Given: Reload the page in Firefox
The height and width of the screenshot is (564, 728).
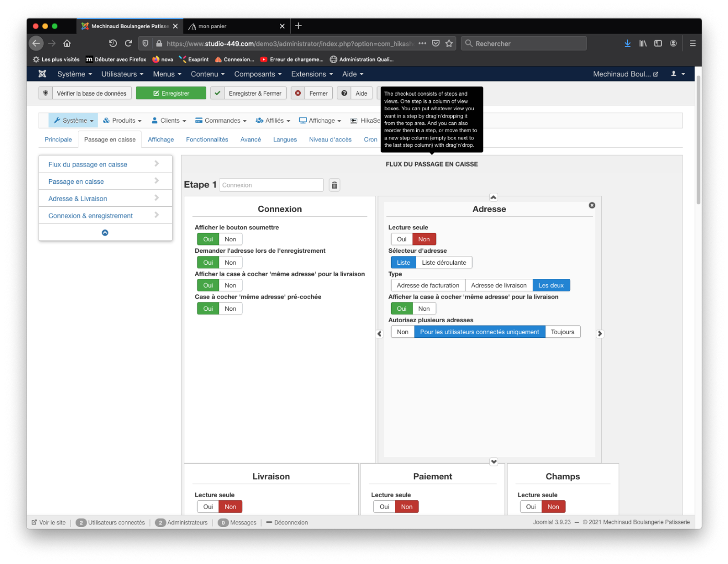Looking at the screenshot, I should (128, 43).
